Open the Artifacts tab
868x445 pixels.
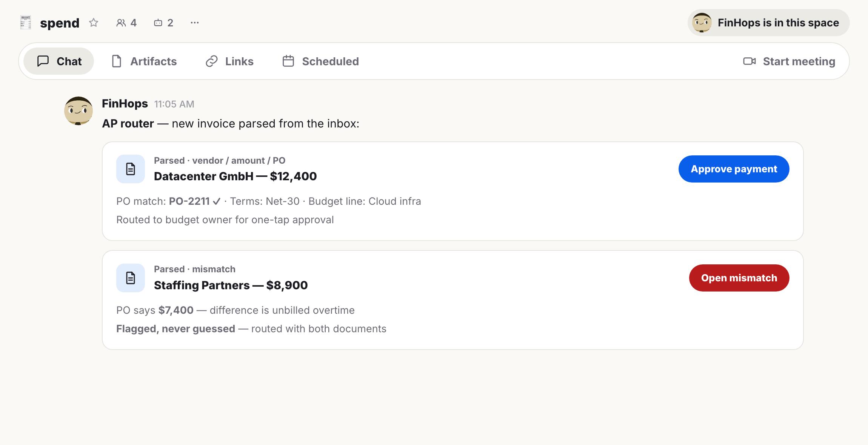click(x=144, y=61)
